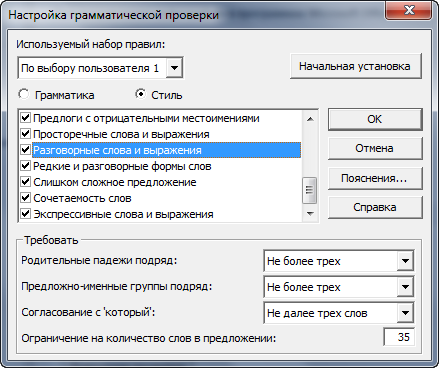Toggle Сочетаемость слов checkbox
The width and height of the screenshot is (439, 368).
pos(26,198)
